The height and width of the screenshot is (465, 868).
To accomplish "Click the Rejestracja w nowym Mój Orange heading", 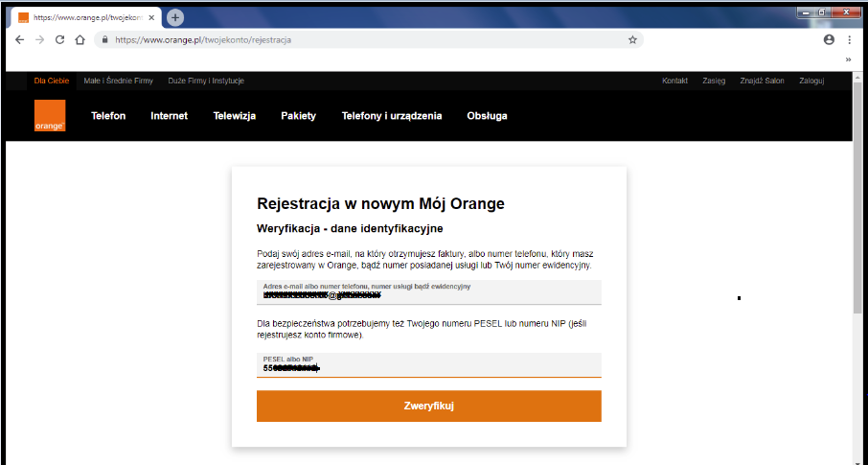I will (381, 203).
